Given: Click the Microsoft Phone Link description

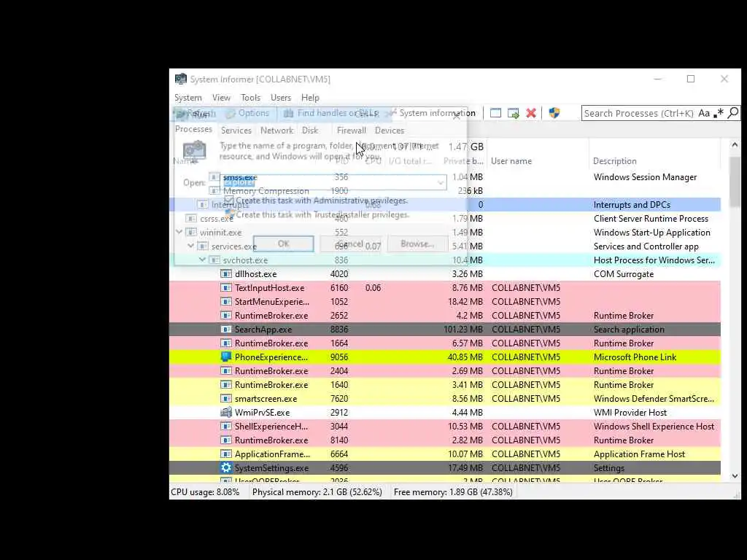Looking at the screenshot, I should click(635, 357).
